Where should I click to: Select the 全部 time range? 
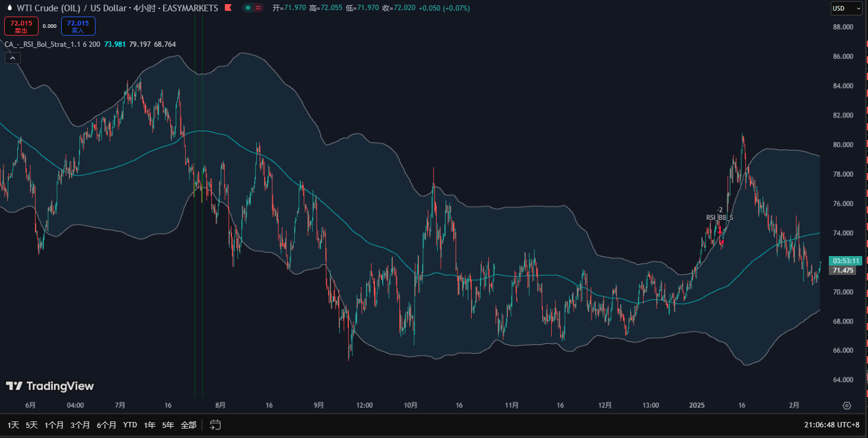click(188, 425)
